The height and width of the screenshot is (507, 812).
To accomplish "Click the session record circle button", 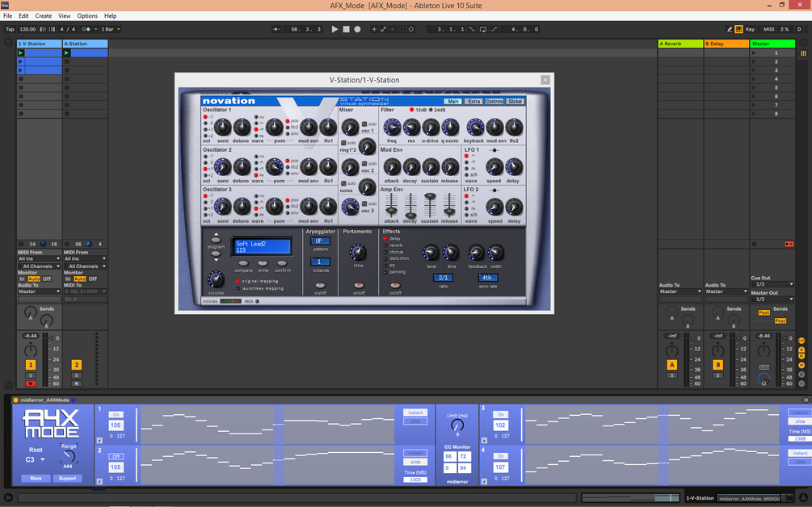I will (x=411, y=29).
